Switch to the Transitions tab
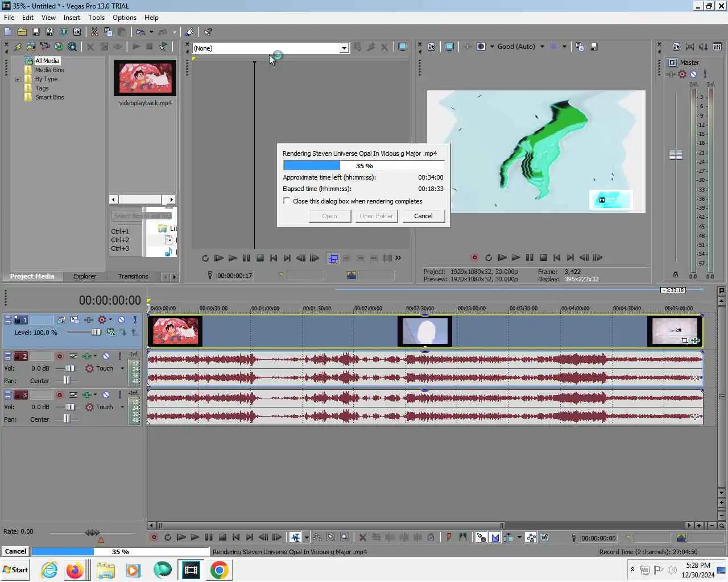Screen dimensions: 728x582 pyautogui.click(x=133, y=276)
